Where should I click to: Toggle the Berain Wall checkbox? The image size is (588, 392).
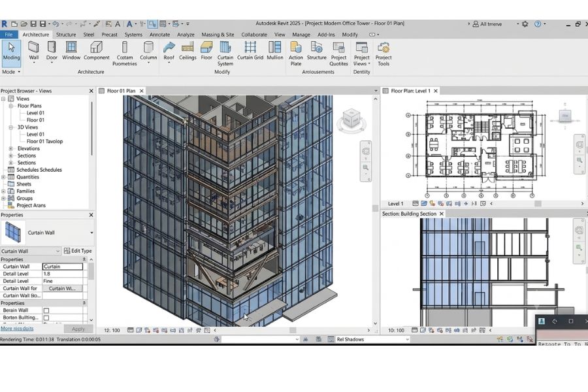coord(46,310)
